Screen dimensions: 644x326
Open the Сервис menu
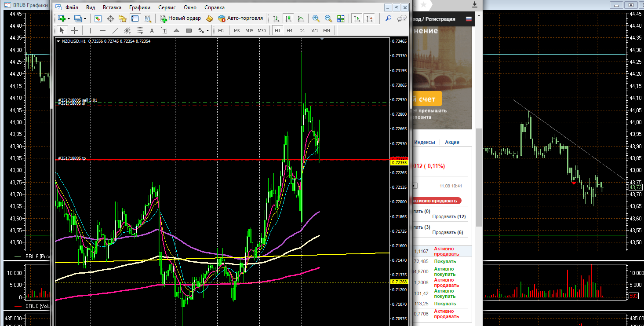point(167,7)
